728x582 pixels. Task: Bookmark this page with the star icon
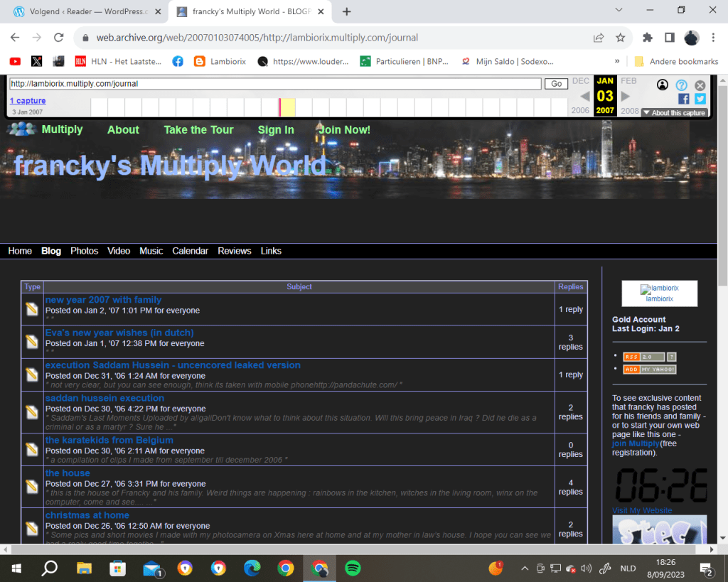point(620,38)
